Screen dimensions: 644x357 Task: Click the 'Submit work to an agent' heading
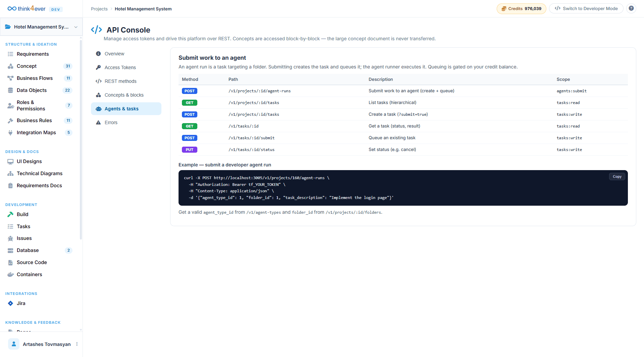(212, 58)
